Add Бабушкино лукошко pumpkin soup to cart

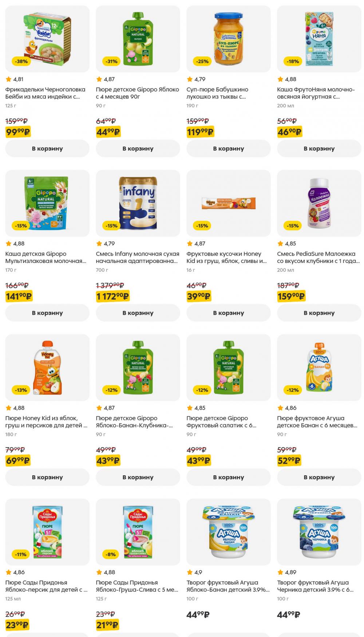(228, 149)
